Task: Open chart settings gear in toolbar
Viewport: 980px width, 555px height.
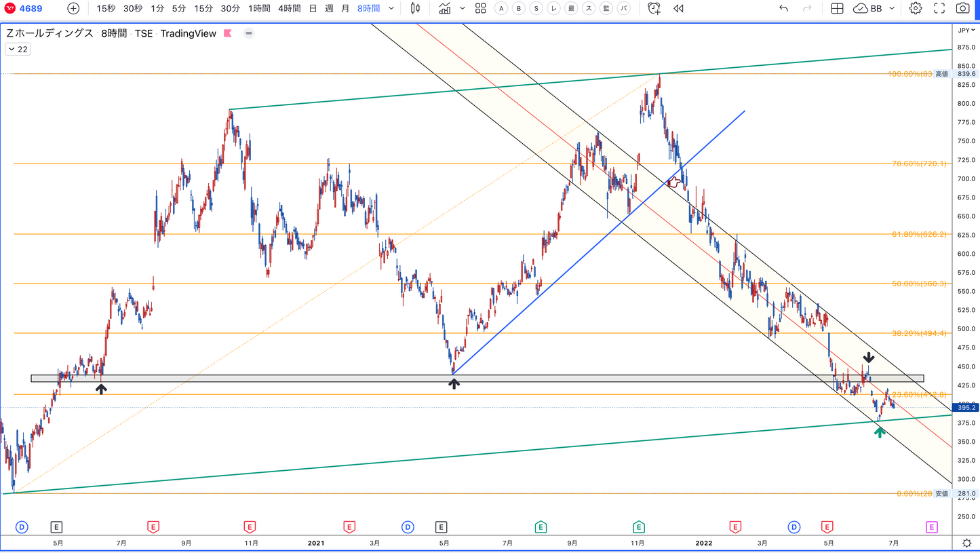Action: click(x=916, y=8)
